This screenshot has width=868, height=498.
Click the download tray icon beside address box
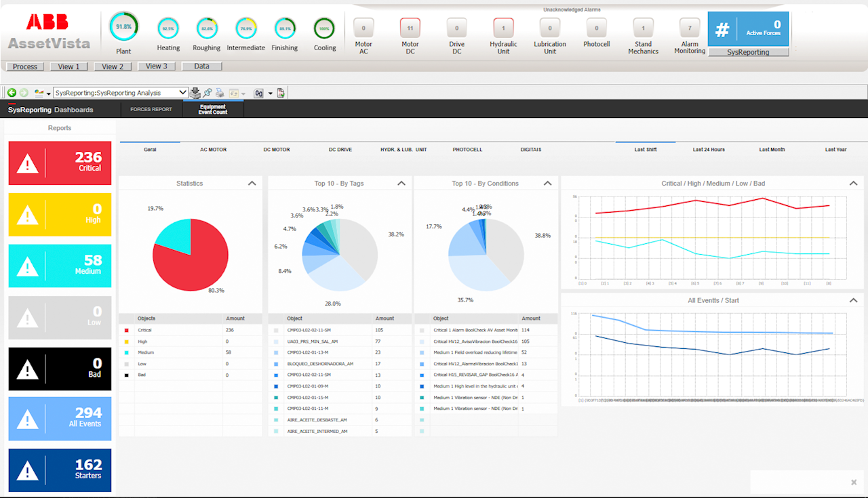point(195,93)
